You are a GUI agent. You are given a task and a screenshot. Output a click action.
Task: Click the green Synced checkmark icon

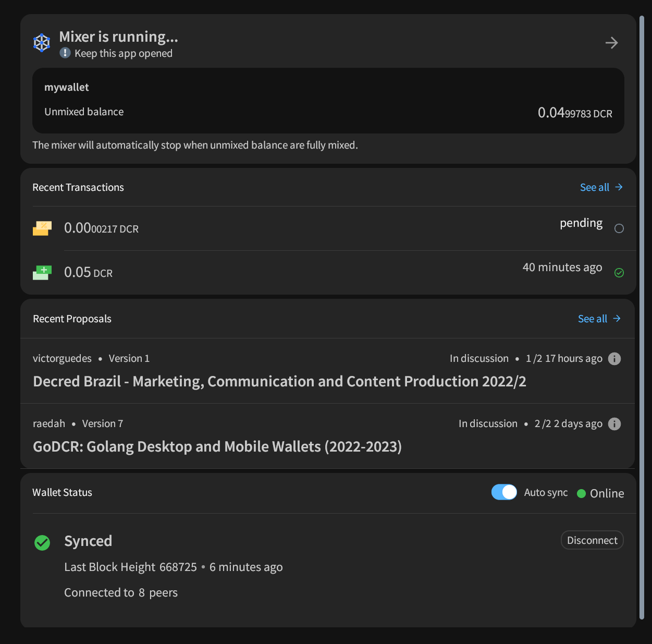click(x=42, y=543)
